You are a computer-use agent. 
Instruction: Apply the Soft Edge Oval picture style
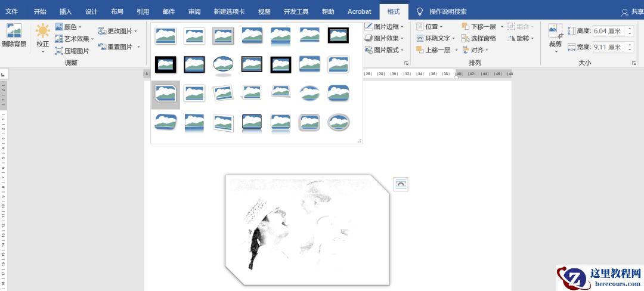pos(309,93)
